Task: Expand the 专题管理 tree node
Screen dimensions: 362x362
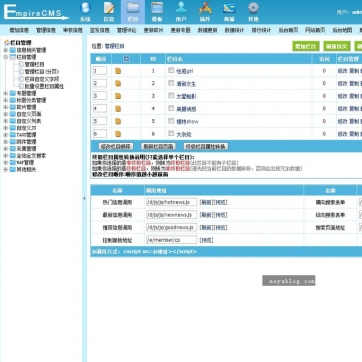Action: (x=5, y=93)
